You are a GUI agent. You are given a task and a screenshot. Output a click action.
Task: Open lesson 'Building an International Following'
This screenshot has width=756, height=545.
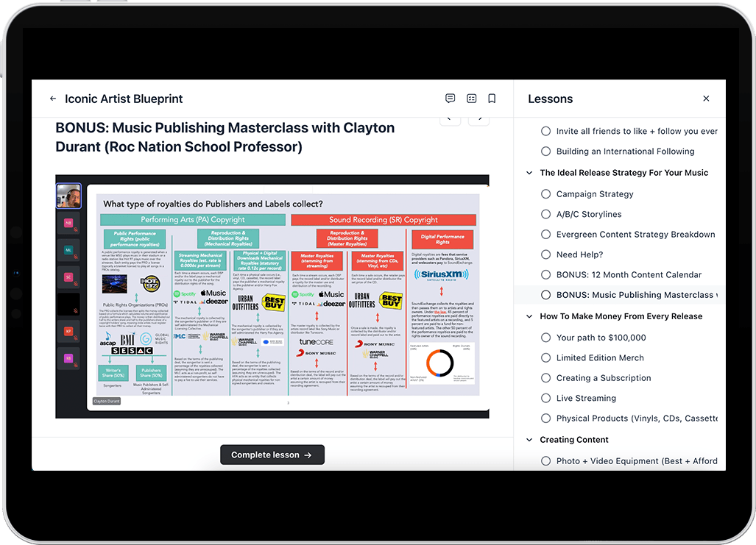[626, 152]
